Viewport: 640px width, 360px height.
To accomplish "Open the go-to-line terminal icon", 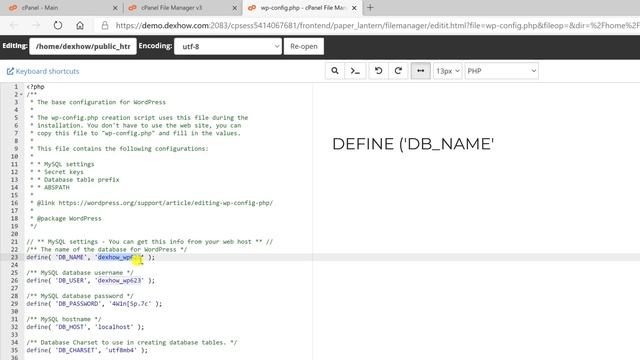I will pyautogui.click(x=355, y=71).
